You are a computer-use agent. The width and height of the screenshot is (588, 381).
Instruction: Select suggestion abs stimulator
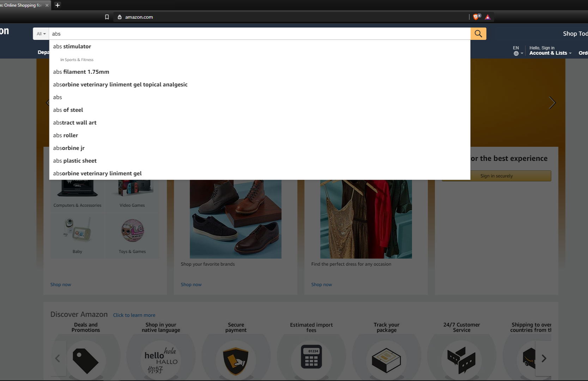click(x=260, y=46)
